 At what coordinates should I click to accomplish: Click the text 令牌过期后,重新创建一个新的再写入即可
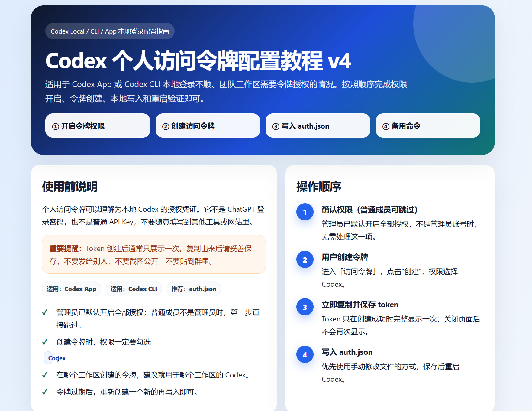click(x=127, y=392)
